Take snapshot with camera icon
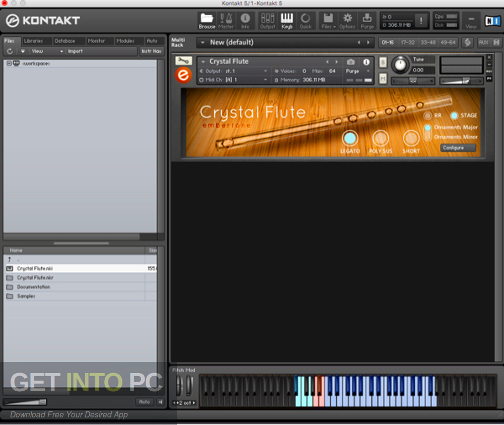 (351, 62)
